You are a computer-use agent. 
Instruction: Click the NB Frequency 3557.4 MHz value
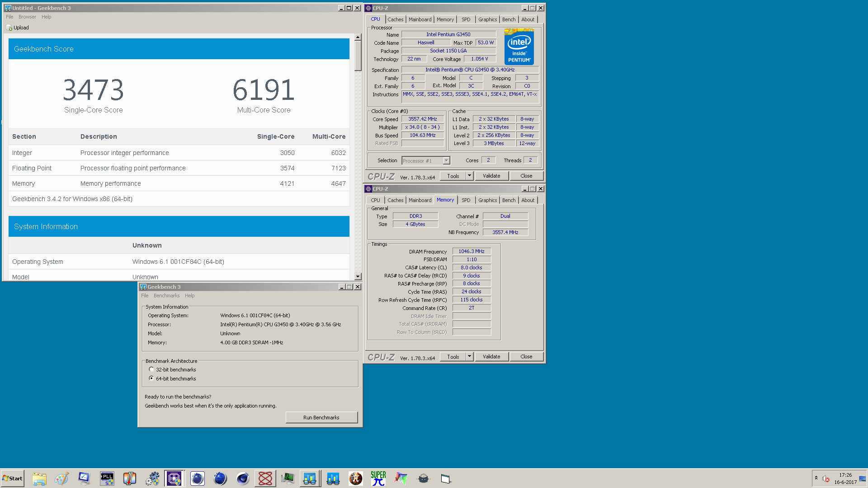coord(505,232)
